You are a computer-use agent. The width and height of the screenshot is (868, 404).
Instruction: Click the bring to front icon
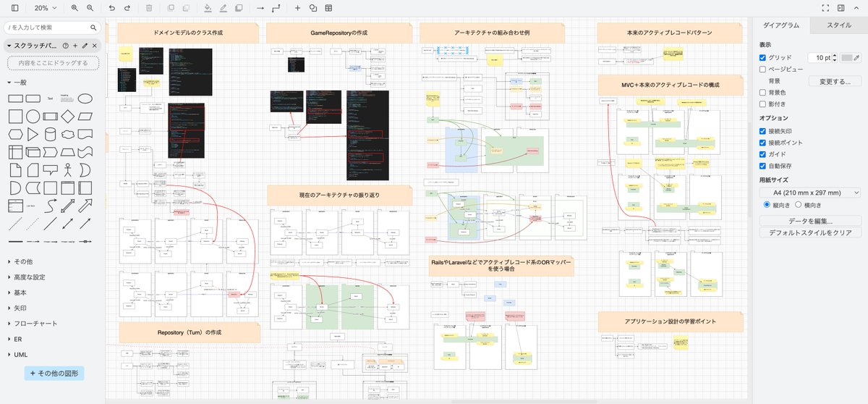tap(170, 8)
